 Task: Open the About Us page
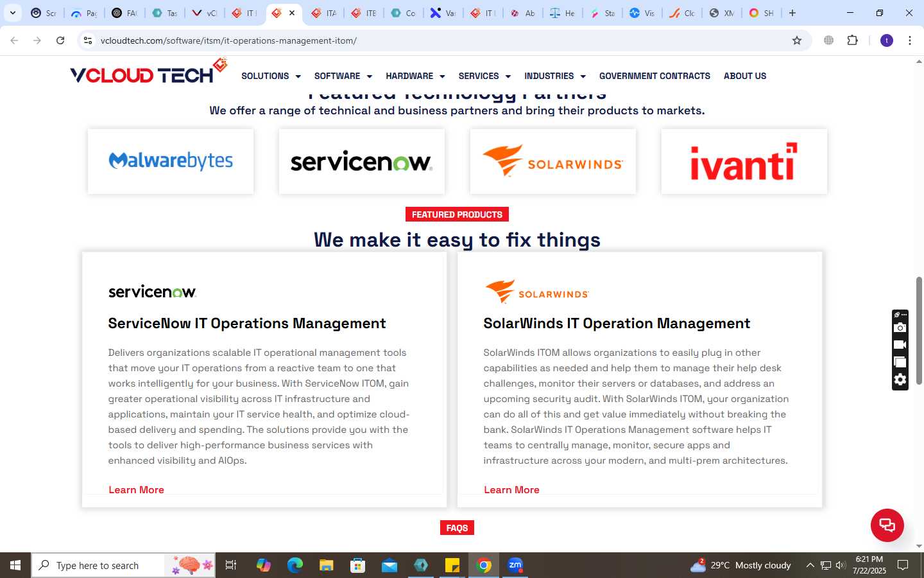[x=745, y=76]
